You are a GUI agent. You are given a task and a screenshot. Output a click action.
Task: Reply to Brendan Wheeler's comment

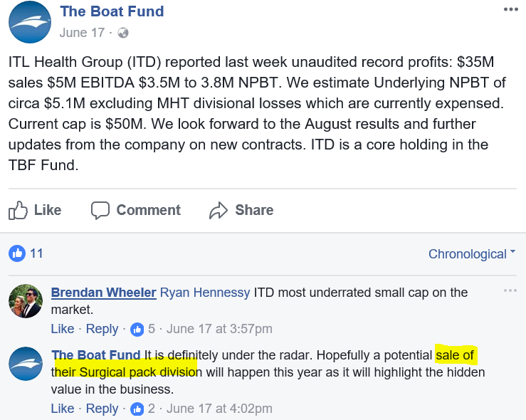click(102, 329)
